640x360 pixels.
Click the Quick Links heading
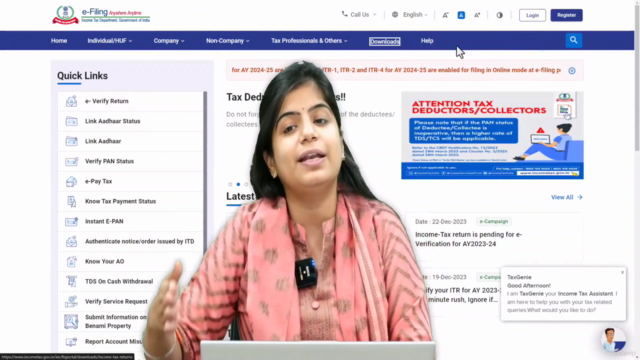click(82, 76)
